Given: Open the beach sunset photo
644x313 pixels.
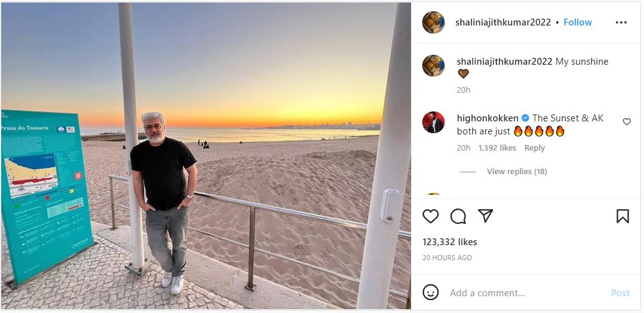Looking at the screenshot, I should (206, 156).
